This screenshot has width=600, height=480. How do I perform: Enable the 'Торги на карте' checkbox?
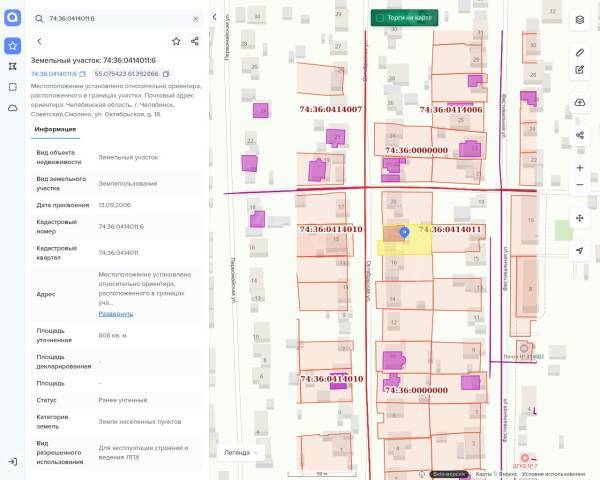pyautogui.click(x=379, y=18)
